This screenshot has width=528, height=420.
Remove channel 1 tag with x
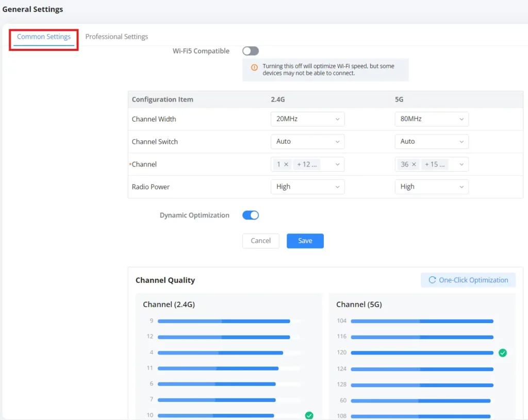point(286,164)
